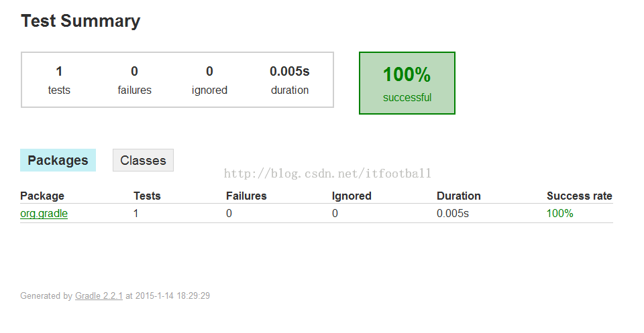Click the 0.005s duration counter
644x333 pixels.
click(290, 80)
